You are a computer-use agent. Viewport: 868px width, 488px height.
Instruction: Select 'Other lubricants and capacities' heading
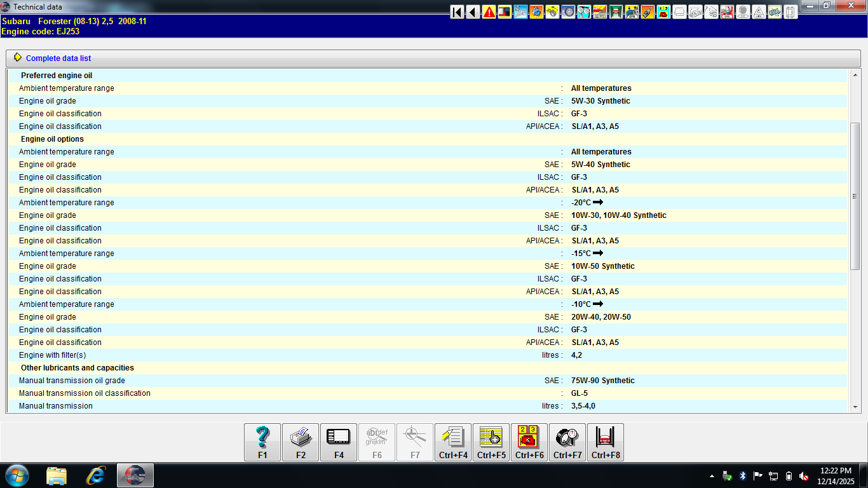(x=78, y=368)
